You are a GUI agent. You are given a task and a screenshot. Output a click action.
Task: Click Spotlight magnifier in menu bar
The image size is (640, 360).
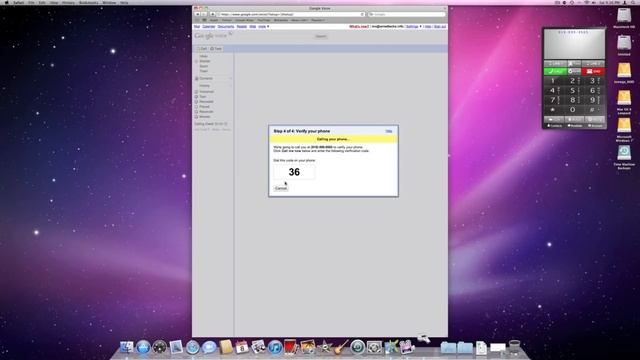coord(634,2)
